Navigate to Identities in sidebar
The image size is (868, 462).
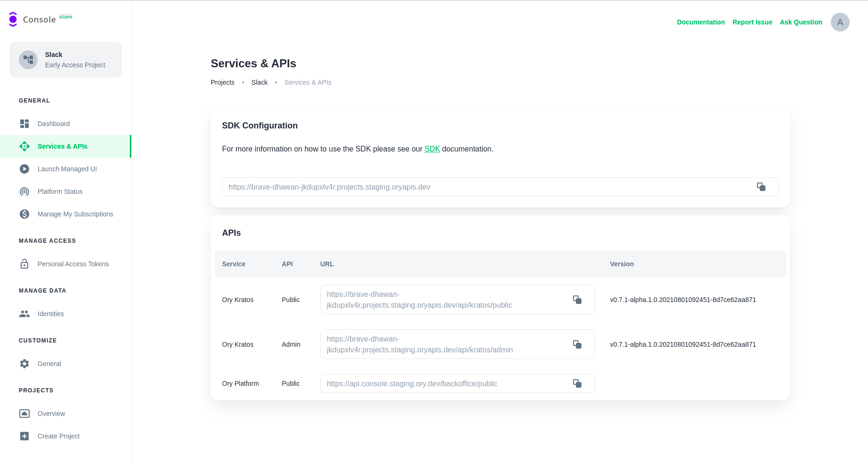[x=50, y=314]
